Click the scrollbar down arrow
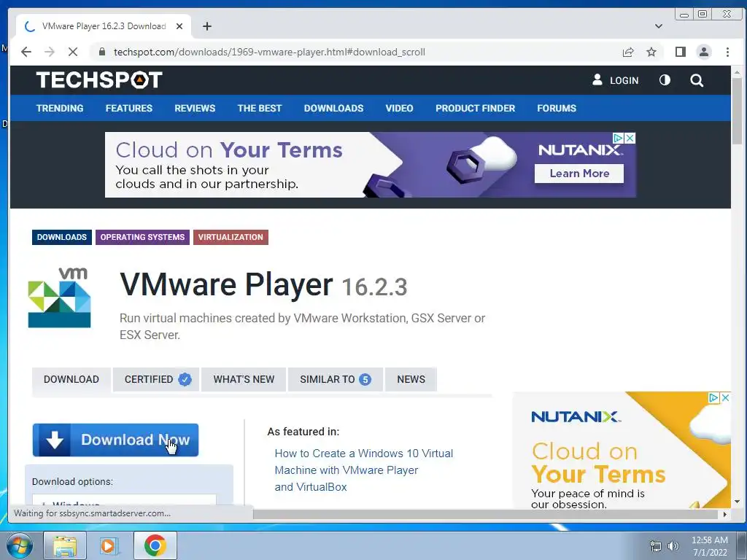The height and width of the screenshot is (560, 747). pyautogui.click(x=737, y=502)
